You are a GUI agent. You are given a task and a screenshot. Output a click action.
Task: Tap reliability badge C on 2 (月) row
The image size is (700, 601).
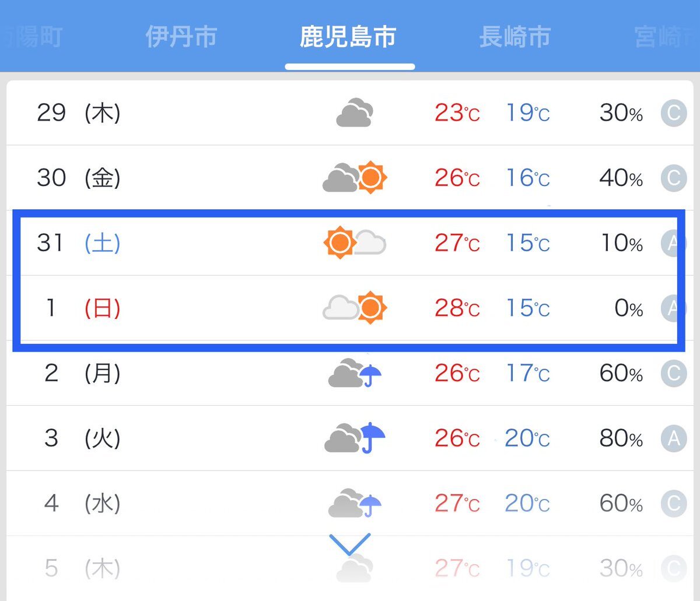point(674,373)
